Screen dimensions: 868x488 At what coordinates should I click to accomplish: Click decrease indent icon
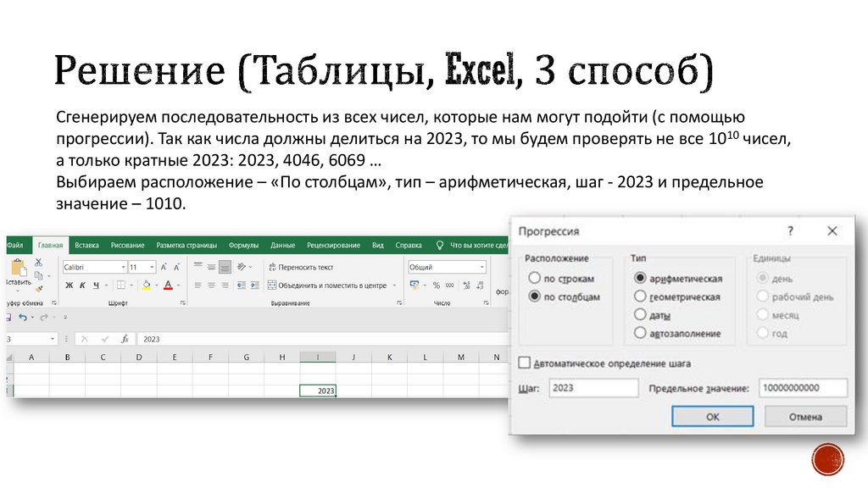pos(241,286)
